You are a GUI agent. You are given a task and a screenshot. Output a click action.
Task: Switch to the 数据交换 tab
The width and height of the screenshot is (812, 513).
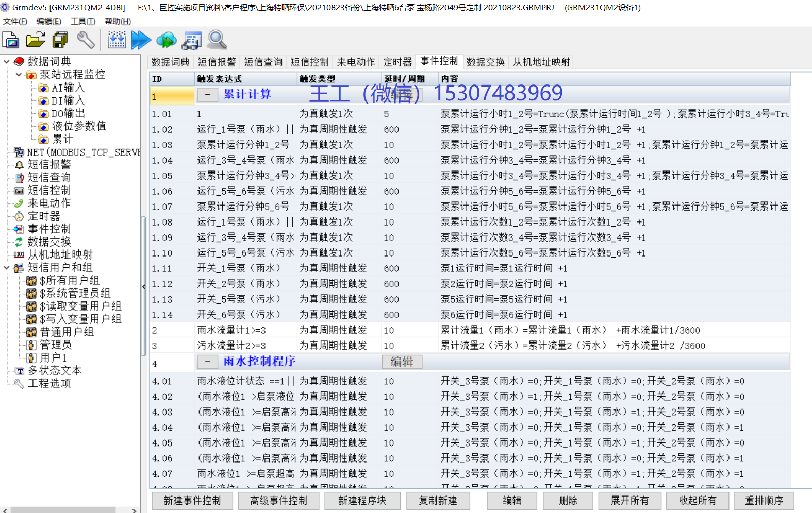[485, 62]
